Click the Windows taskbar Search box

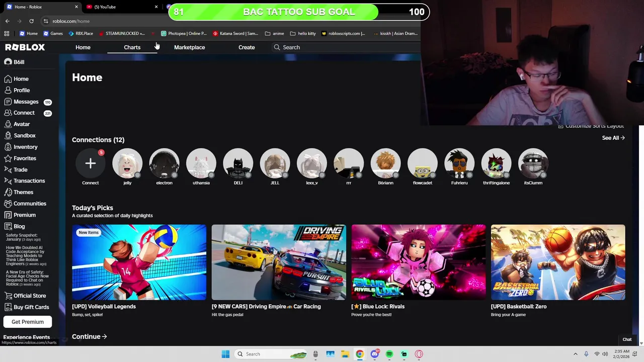click(x=271, y=354)
